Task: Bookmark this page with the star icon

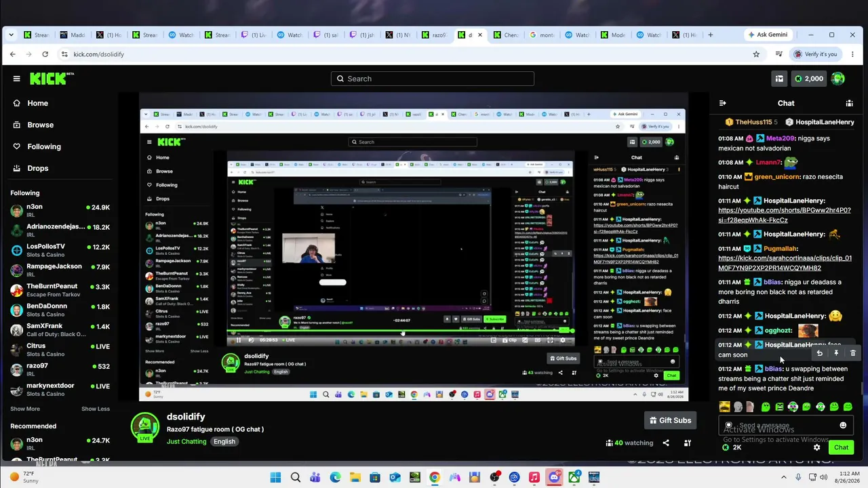Action: tap(756, 54)
